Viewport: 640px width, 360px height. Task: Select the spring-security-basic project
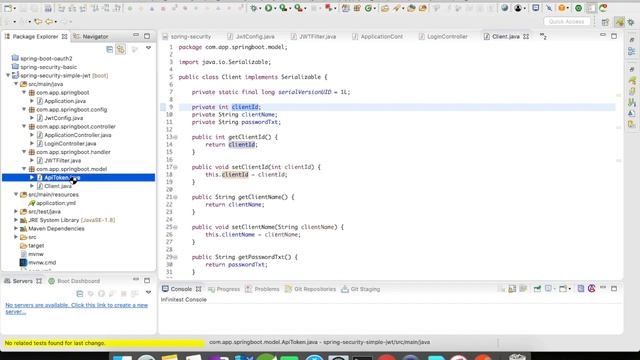(x=48, y=67)
